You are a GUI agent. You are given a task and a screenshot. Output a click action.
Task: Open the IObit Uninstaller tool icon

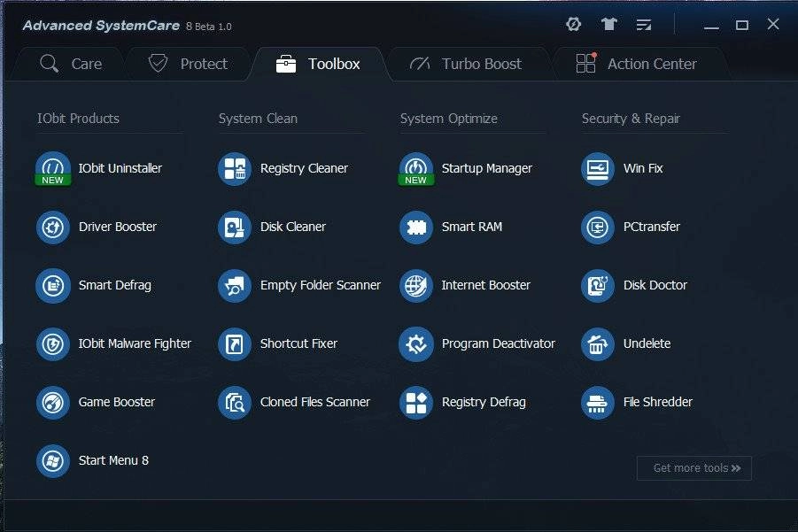pos(53,169)
